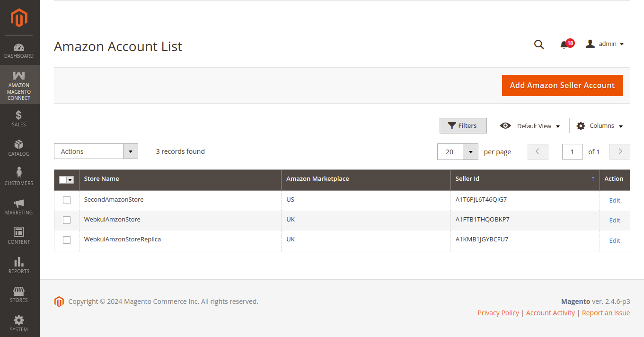Viewport: 644px width, 337px height.
Task: Go to next page arrow
Action: coord(620,151)
